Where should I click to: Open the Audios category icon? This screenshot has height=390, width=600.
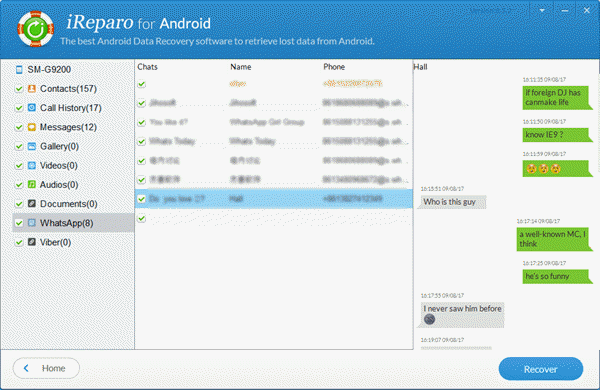32,184
